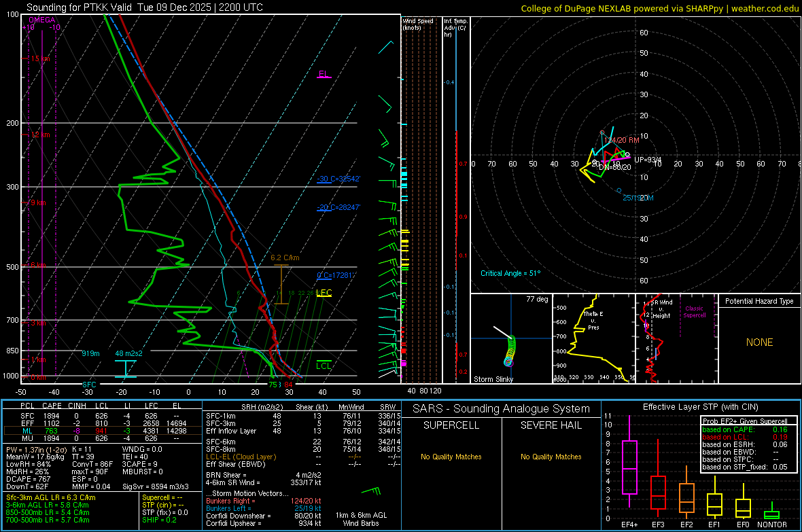Select the LCL-EL (Cloud Layer) row
The image size is (802, 532).
pos(303,457)
